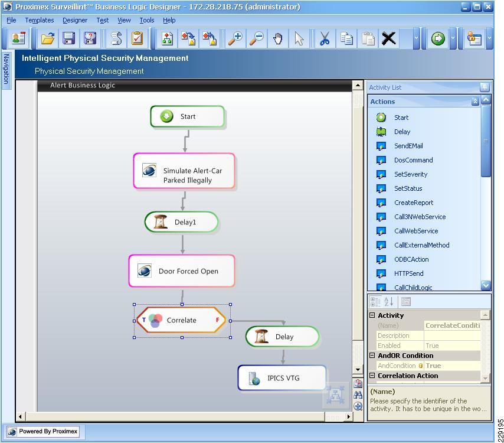The image size is (504, 443).
Task: Click the Categorized view icon in properties grid
Action: pyautogui.click(x=375, y=301)
